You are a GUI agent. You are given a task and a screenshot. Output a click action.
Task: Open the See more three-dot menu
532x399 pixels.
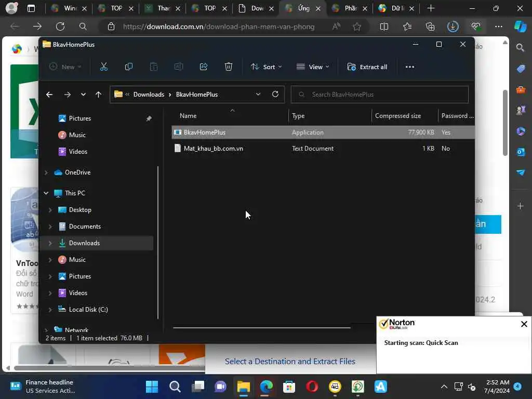pos(409,67)
